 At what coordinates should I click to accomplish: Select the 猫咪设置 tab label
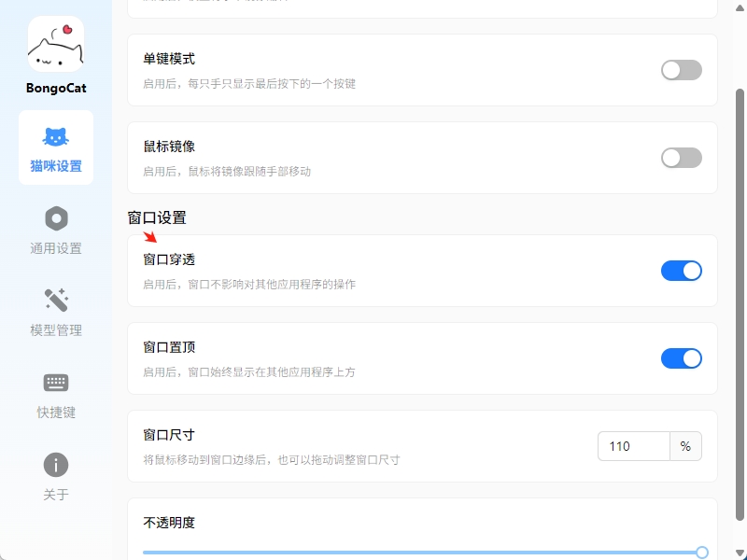(56, 166)
